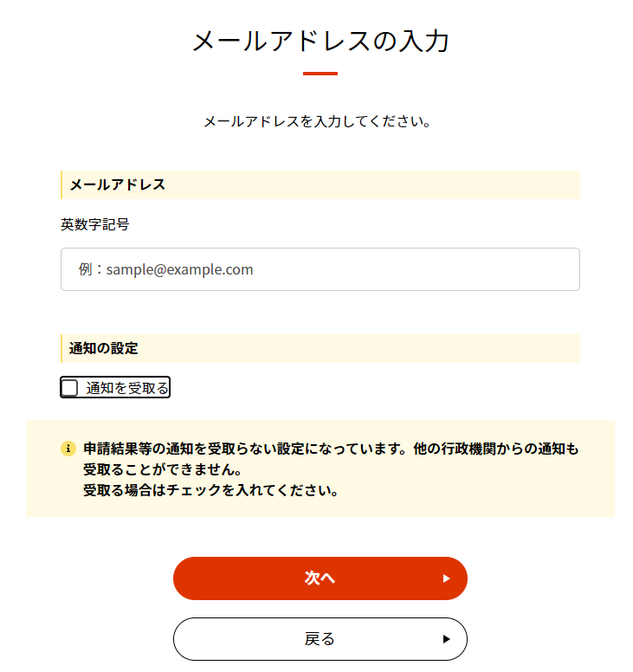
Task: Select the 通知を受取る checkbox label text
Action: pyautogui.click(x=127, y=388)
